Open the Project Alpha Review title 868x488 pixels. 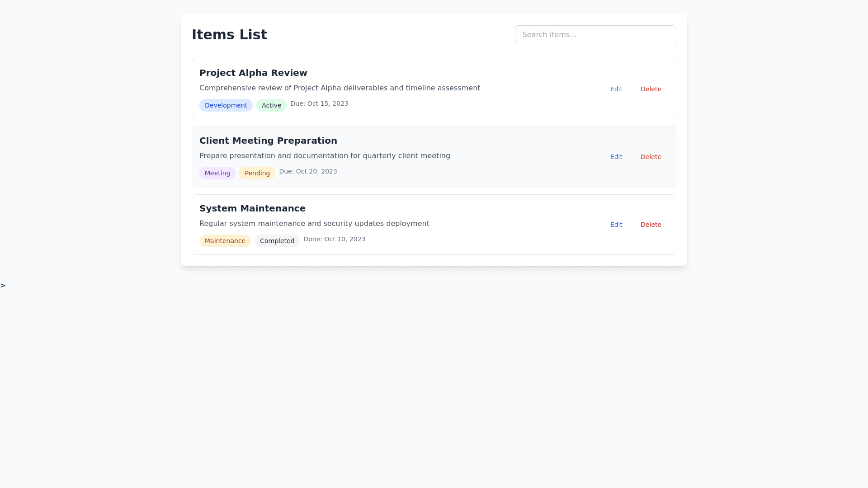coord(253,73)
